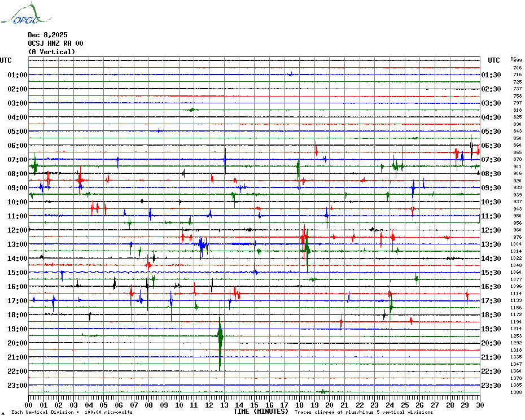This screenshot has height=420, width=525.
Task: Click the UTC heading on the right side
Action: pos(494,60)
